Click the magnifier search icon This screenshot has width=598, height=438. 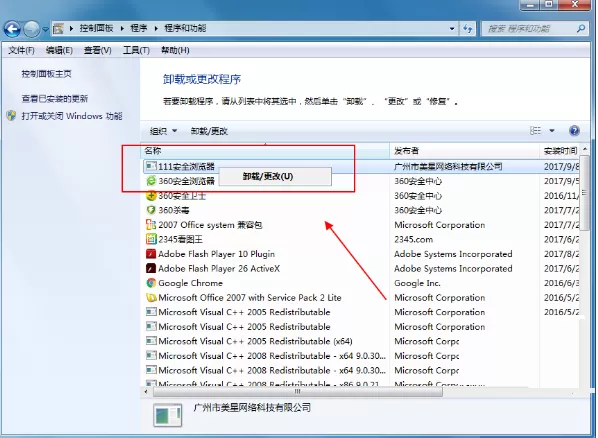coord(581,28)
